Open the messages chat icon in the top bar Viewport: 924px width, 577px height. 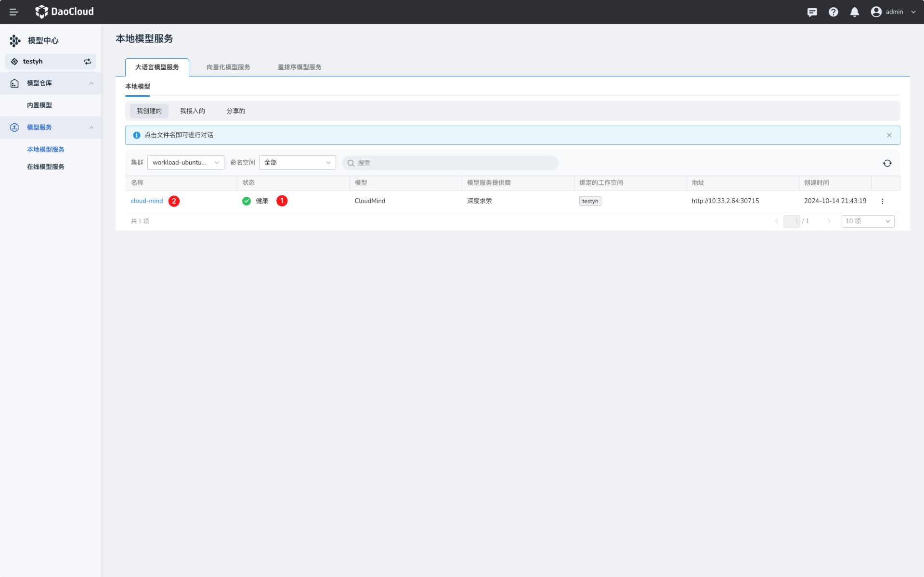(x=812, y=12)
